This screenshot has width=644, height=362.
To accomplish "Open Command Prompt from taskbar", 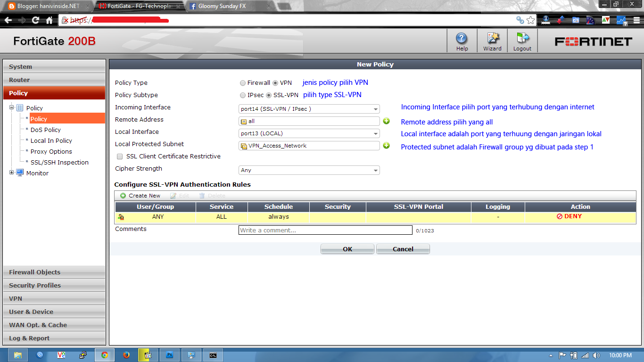I will (x=213, y=355).
